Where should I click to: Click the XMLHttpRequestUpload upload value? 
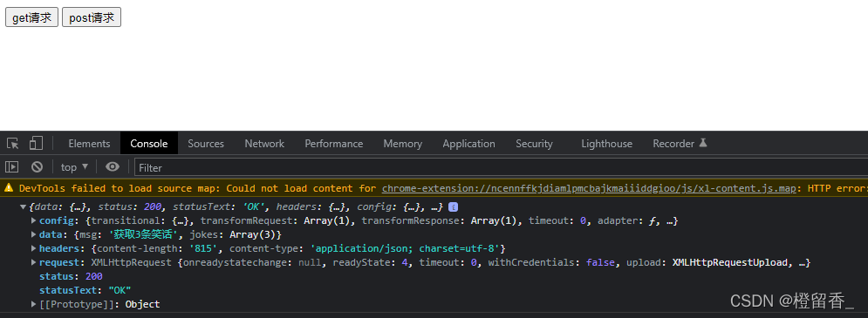tap(729, 263)
